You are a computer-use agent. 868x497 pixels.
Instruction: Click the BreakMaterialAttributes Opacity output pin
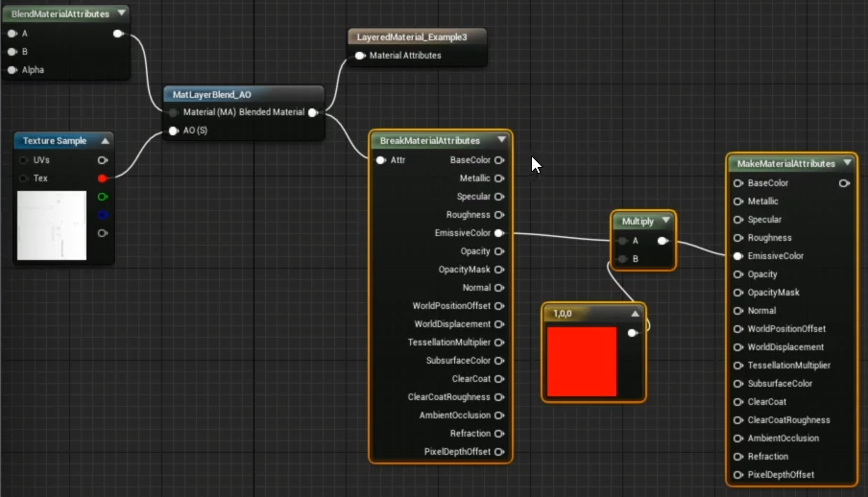pyautogui.click(x=499, y=251)
